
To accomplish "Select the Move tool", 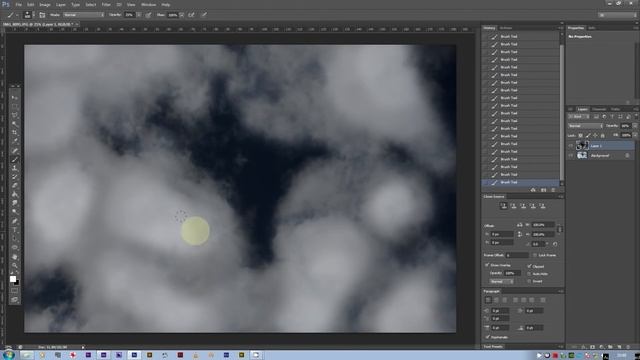I will (x=14, y=98).
